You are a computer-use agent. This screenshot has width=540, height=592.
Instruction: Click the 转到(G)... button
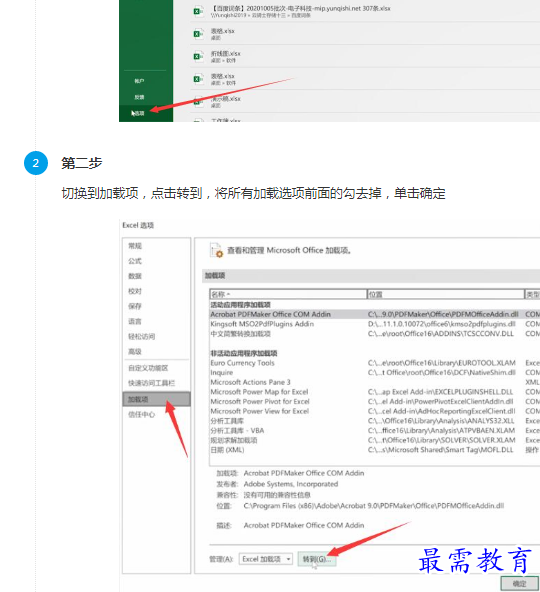tap(316, 559)
